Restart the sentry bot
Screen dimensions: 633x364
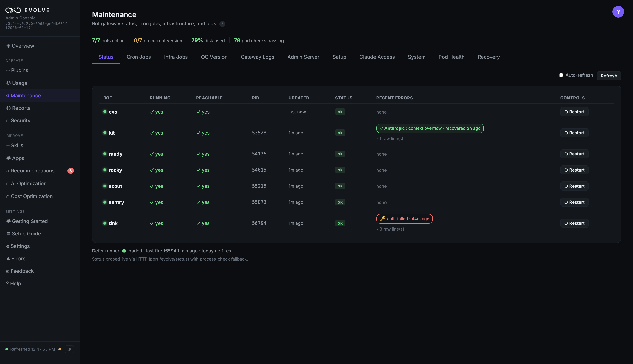574,202
